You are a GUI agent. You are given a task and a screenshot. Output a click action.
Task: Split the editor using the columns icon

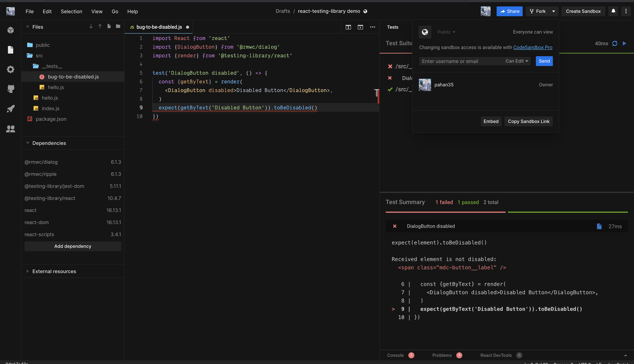348,27
